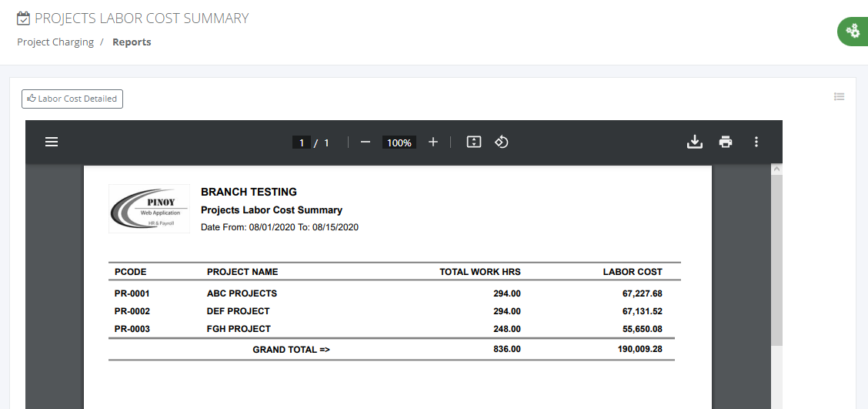
Task: Select the Reports breadcrumb item
Action: [x=132, y=42]
